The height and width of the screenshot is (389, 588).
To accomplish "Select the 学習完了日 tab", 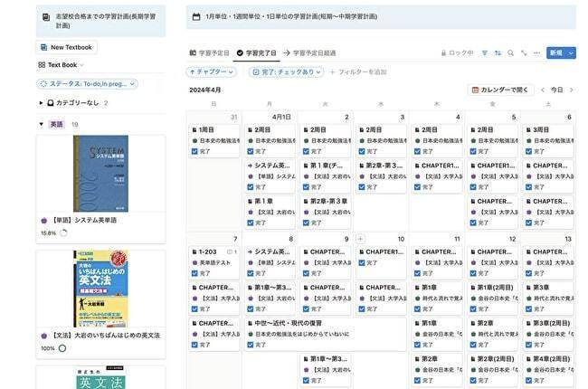I will tap(257, 52).
